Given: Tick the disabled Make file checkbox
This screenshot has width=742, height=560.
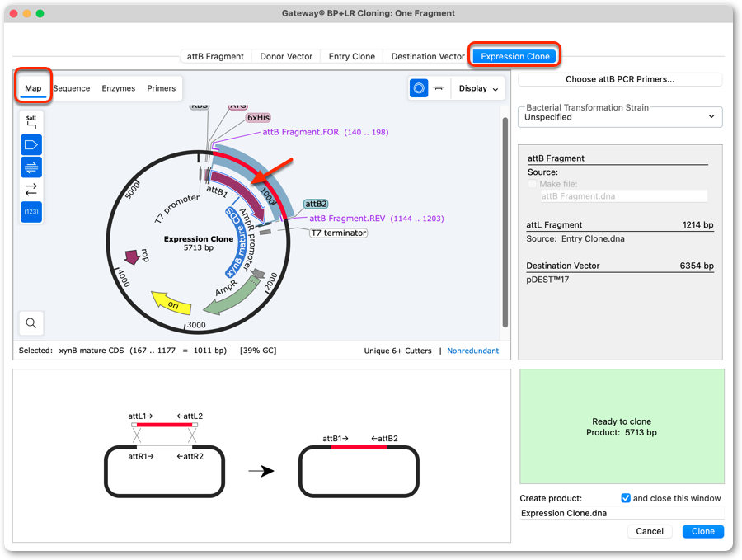Looking at the screenshot, I should 533,184.
